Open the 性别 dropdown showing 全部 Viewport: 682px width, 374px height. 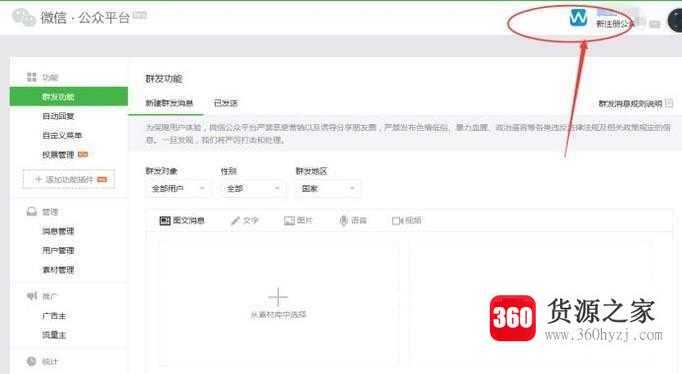(253, 189)
